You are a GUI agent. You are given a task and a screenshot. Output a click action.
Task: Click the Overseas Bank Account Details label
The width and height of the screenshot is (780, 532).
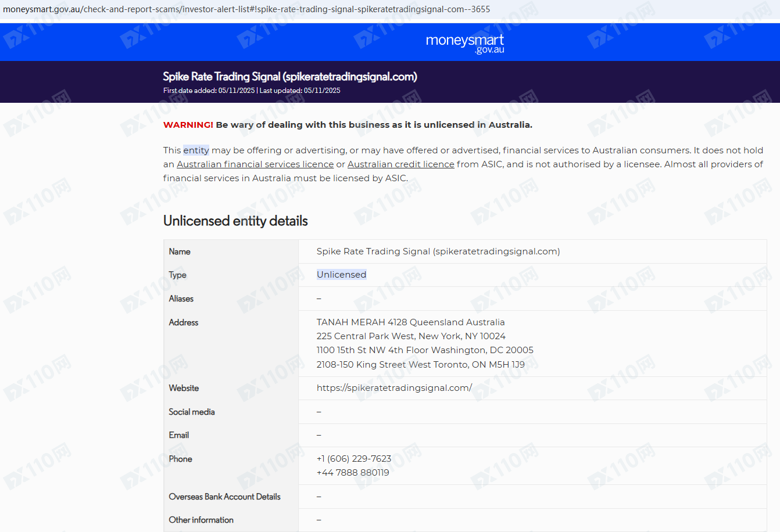pos(224,497)
